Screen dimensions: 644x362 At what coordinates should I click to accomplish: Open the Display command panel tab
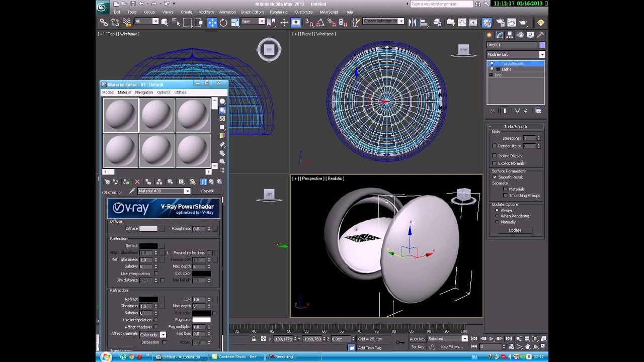530,35
